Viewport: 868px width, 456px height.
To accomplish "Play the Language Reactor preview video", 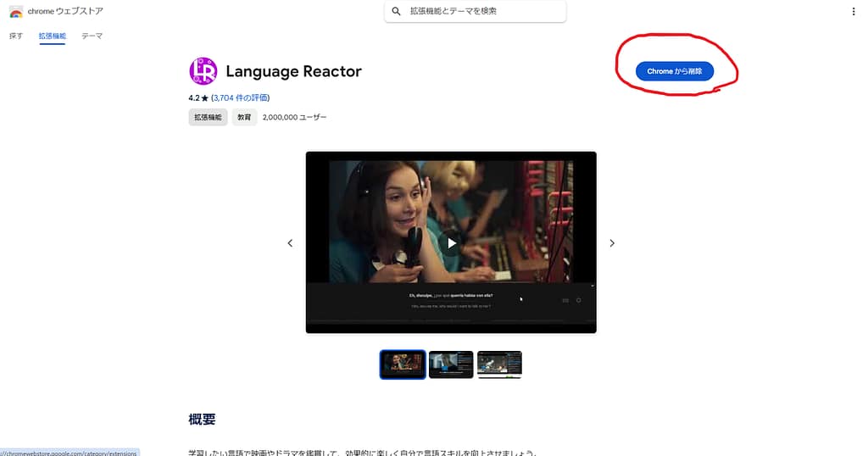I will pos(452,243).
